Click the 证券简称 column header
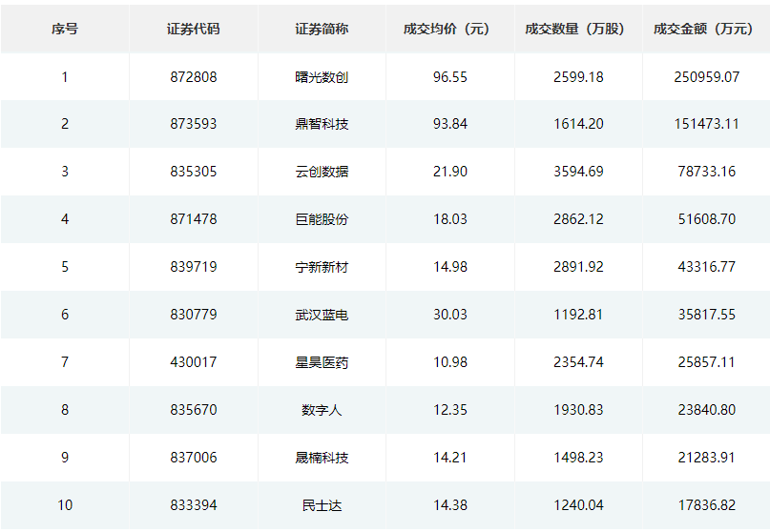 pos(322,29)
